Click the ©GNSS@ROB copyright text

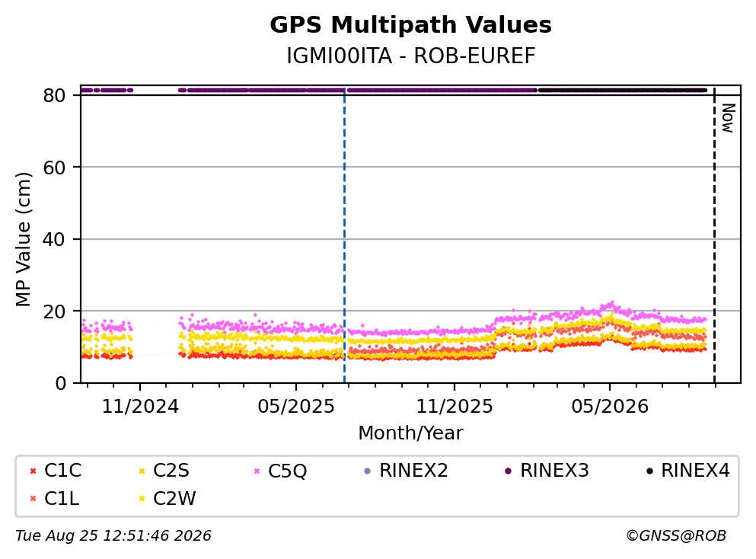click(676, 536)
